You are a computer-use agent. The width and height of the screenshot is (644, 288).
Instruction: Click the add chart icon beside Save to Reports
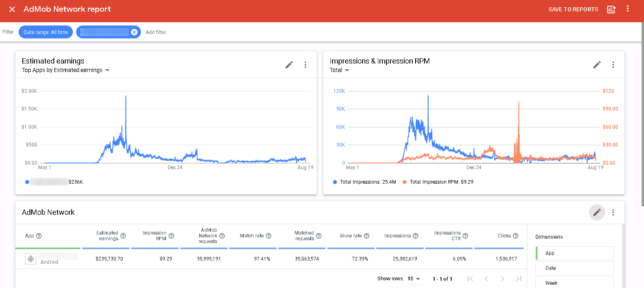pyautogui.click(x=611, y=9)
